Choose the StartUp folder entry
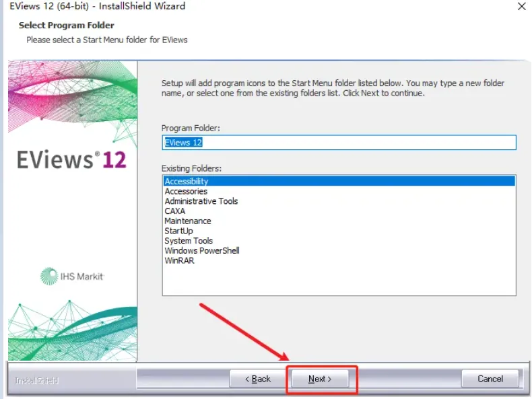This screenshot has height=399, width=532. [x=339, y=231]
